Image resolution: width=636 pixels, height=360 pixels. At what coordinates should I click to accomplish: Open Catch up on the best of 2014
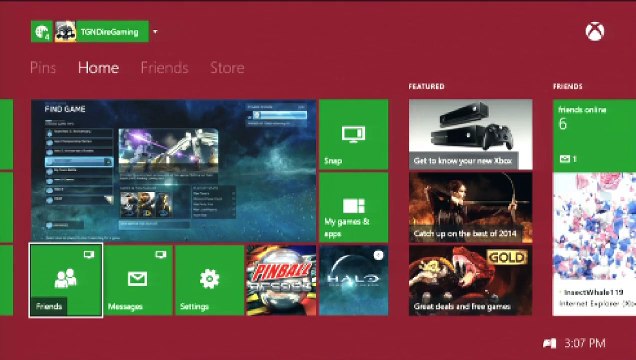point(471,208)
